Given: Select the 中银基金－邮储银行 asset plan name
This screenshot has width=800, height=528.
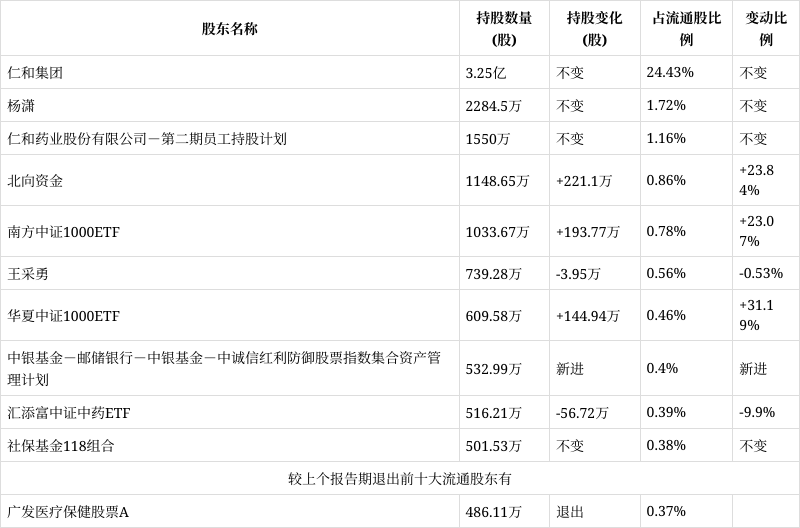Looking at the screenshot, I should coord(224,368).
